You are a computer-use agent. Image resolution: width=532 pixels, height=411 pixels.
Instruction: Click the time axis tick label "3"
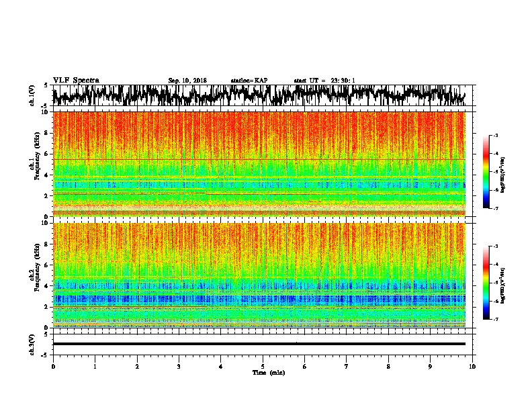(x=179, y=367)
